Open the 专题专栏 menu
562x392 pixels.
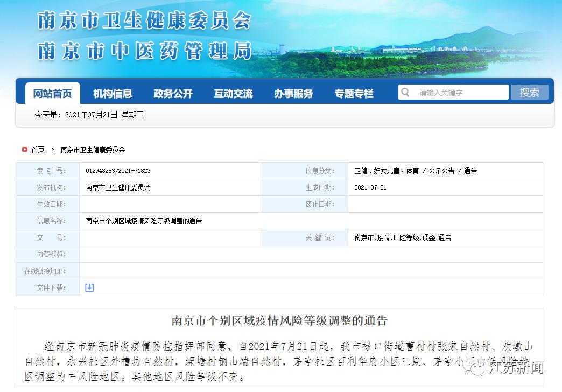point(354,92)
